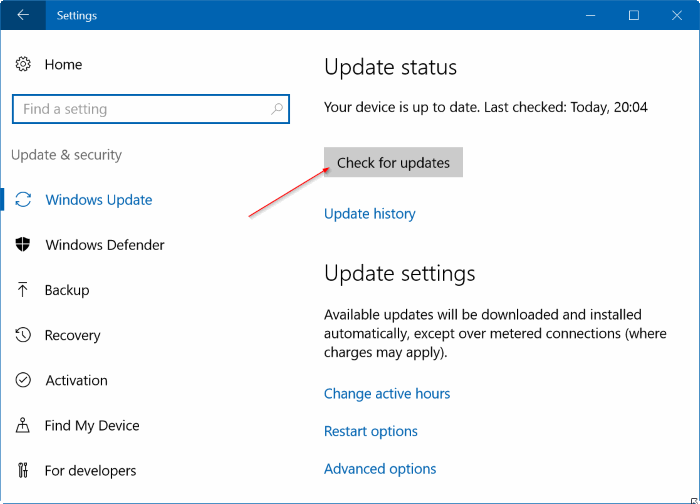The image size is (700, 504).
Task: Click the Update status heading
Action: click(x=391, y=67)
